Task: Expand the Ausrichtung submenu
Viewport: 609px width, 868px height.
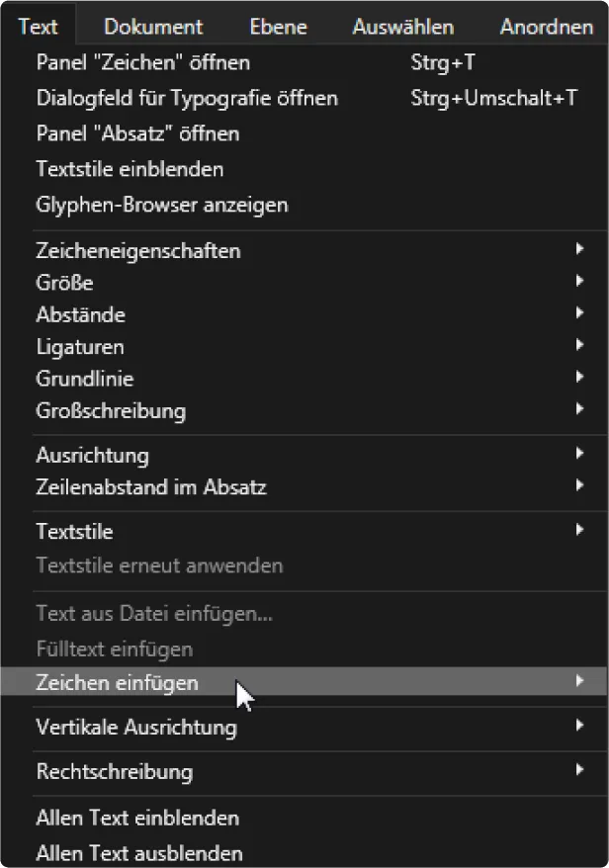Action: coord(93,456)
